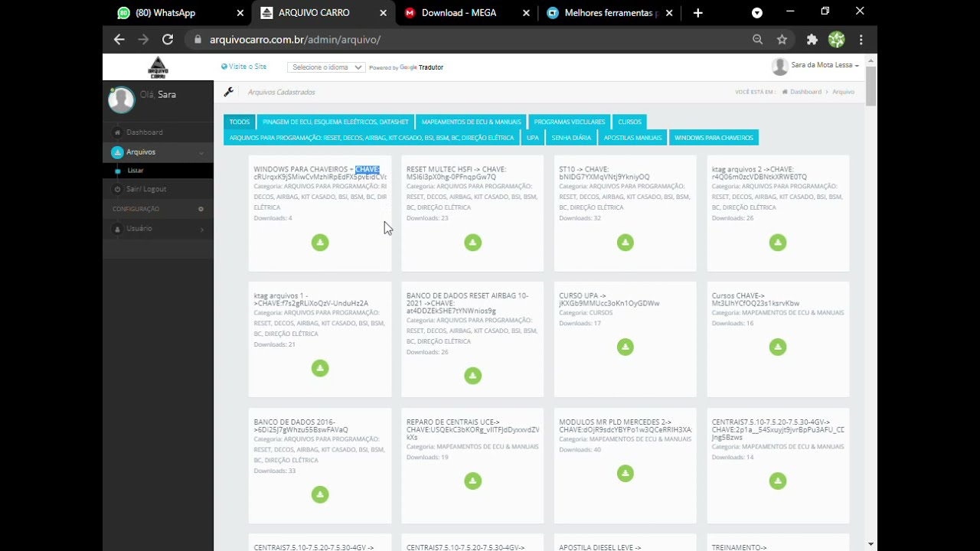Click download icon for ST10 card
Screen dimensions: 980x551
626,243
